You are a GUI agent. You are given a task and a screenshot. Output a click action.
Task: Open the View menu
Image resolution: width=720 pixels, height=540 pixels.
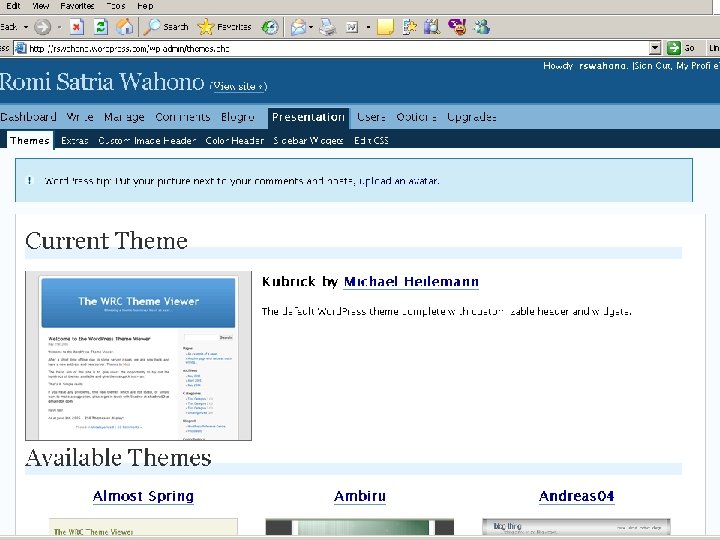(x=41, y=6)
